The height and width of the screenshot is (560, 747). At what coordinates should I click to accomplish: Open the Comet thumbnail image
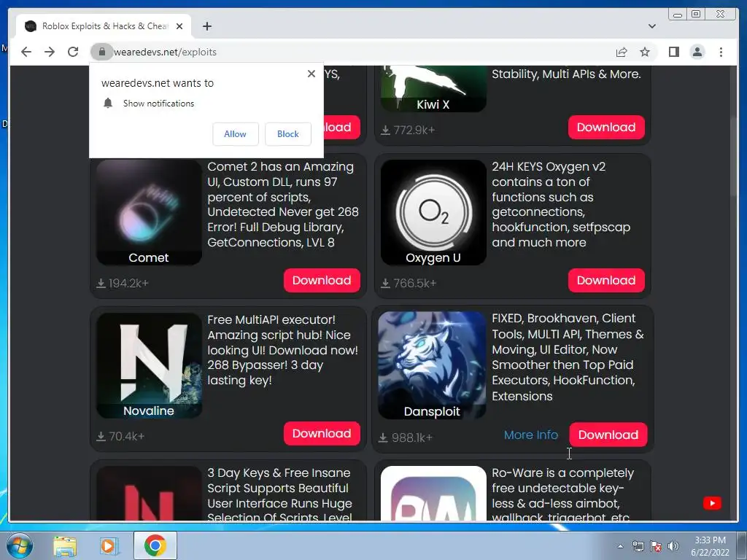(149, 212)
